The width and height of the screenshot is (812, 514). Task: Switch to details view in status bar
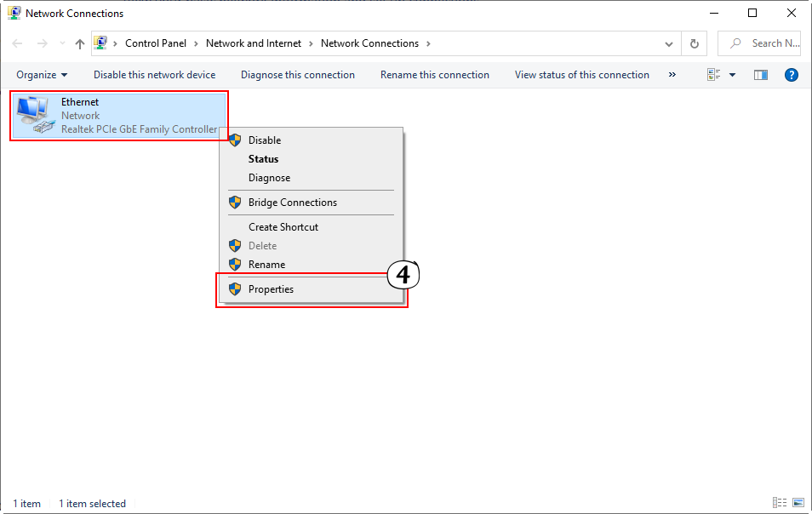[780, 503]
